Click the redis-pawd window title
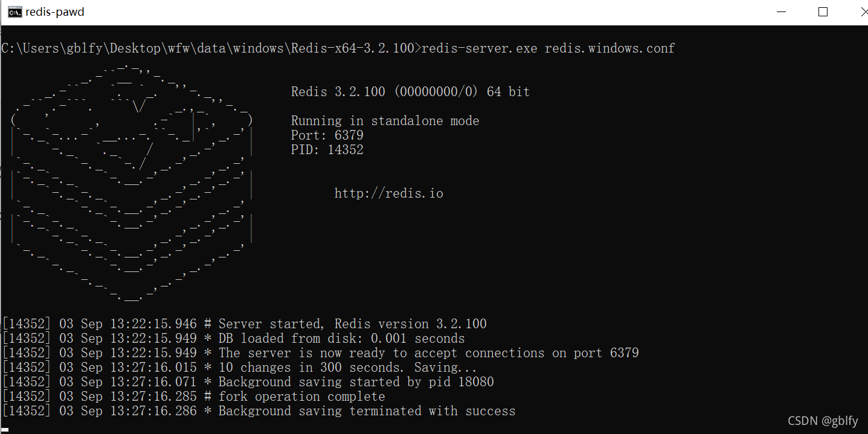868x434 pixels. pos(54,12)
